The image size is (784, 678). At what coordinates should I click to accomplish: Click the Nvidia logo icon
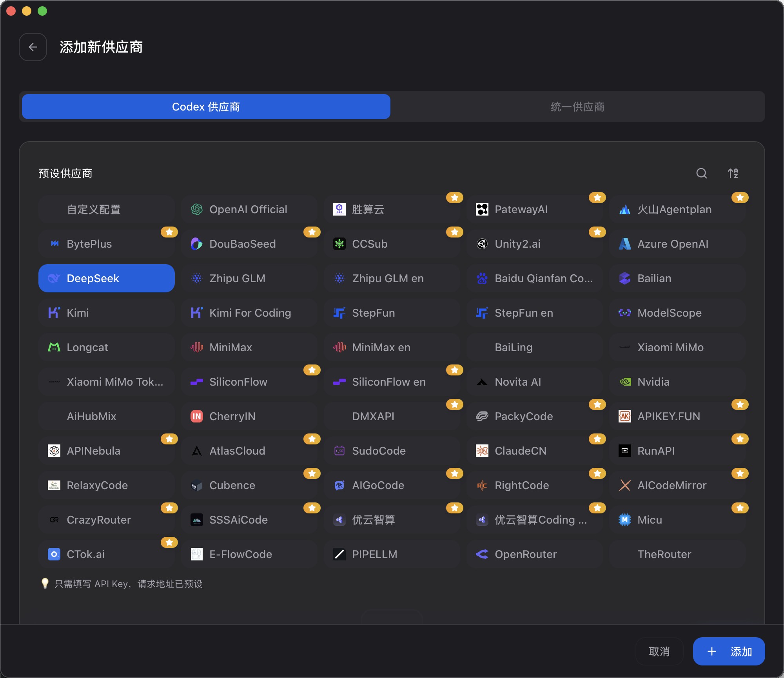[x=625, y=382]
